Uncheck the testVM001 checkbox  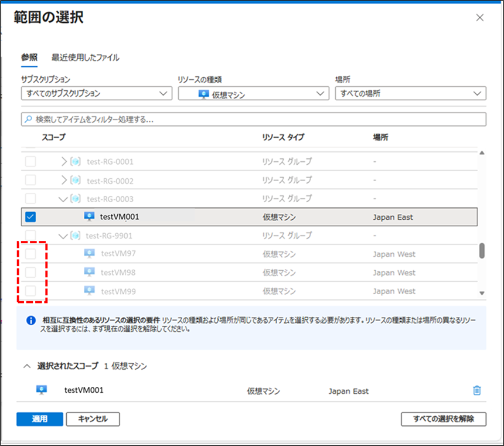30,217
